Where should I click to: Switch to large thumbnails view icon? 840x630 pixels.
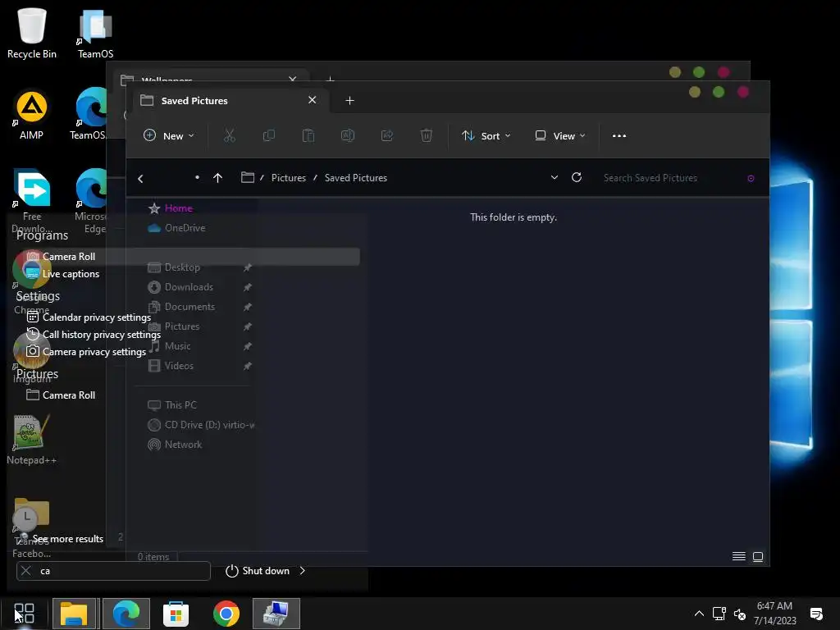coord(758,557)
